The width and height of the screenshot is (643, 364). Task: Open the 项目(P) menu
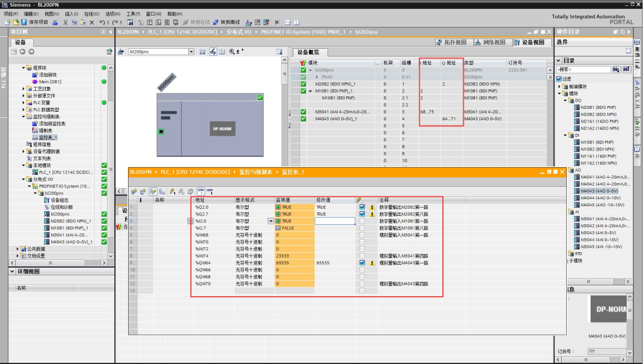pyautogui.click(x=11, y=14)
